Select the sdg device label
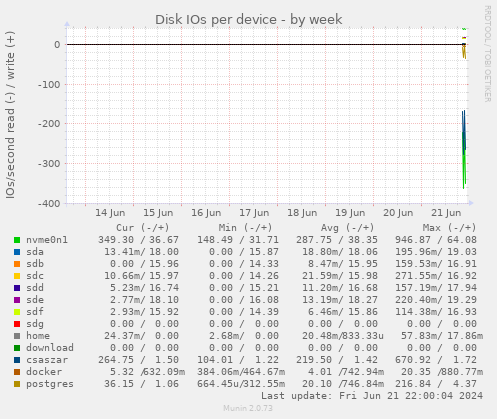The width and height of the screenshot is (497, 419). [x=35, y=324]
